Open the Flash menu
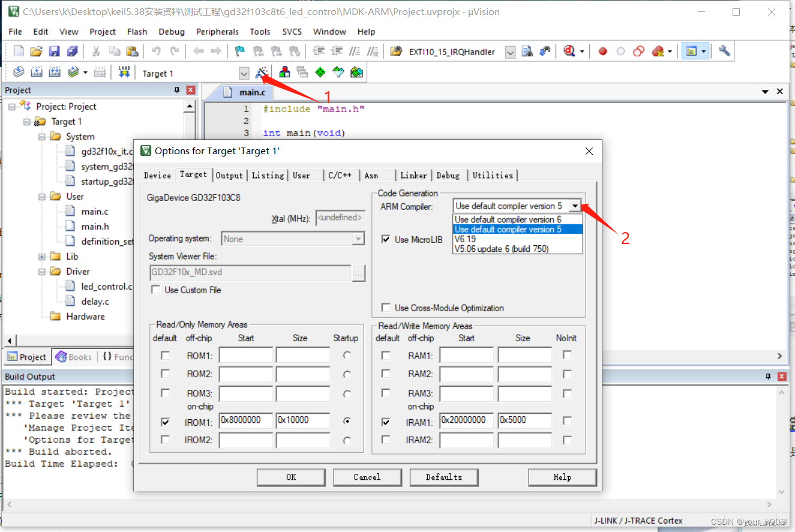795x532 pixels. (x=137, y=32)
